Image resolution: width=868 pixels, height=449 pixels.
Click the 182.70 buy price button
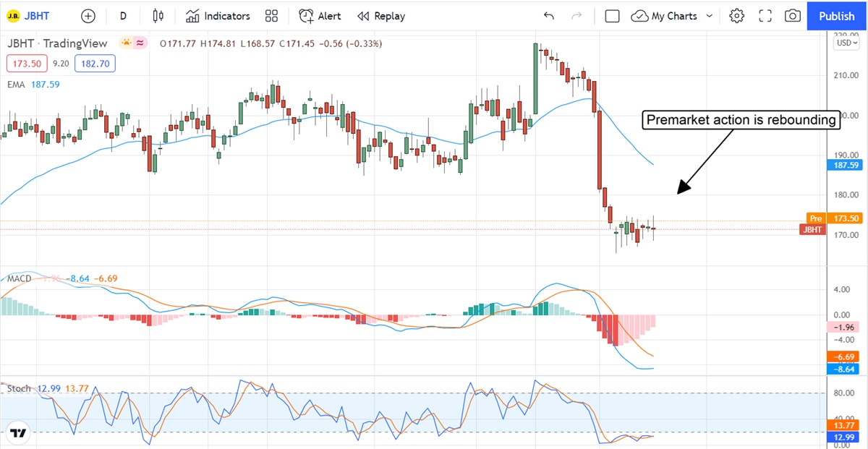pyautogui.click(x=95, y=64)
